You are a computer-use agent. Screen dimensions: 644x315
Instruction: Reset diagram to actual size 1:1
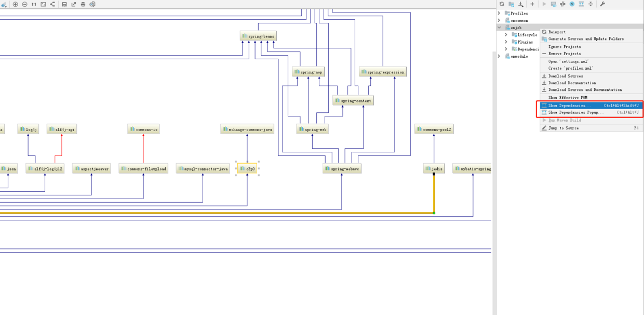[34, 4]
